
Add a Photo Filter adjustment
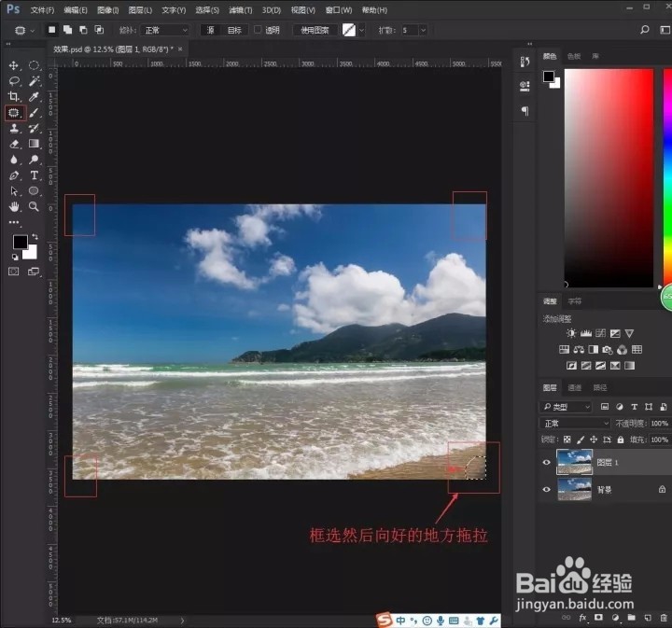click(x=608, y=350)
